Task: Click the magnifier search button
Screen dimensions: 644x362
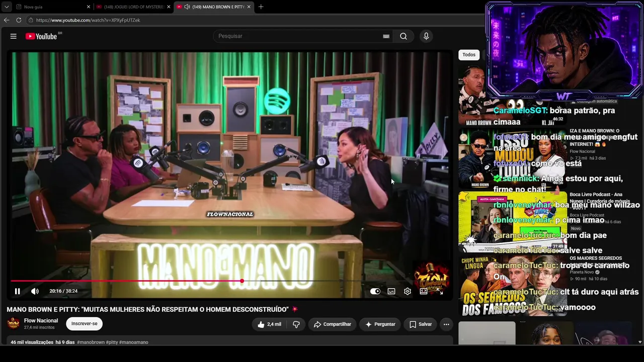Action: pyautogui.click(x=404, y=36)
